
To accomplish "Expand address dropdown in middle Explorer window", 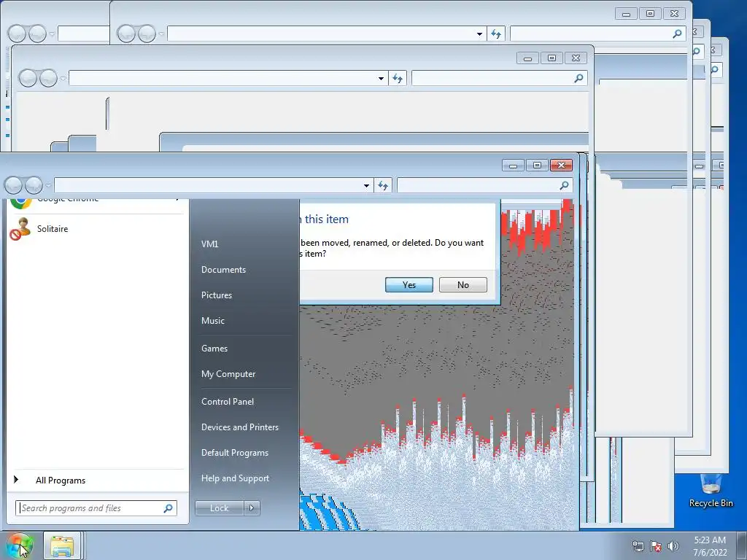I will [381, 78].
